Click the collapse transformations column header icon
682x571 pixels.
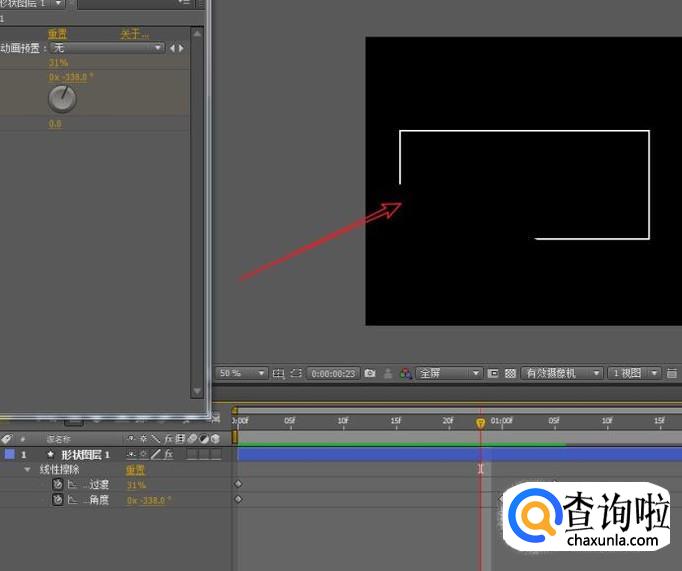tap(144, 439)
